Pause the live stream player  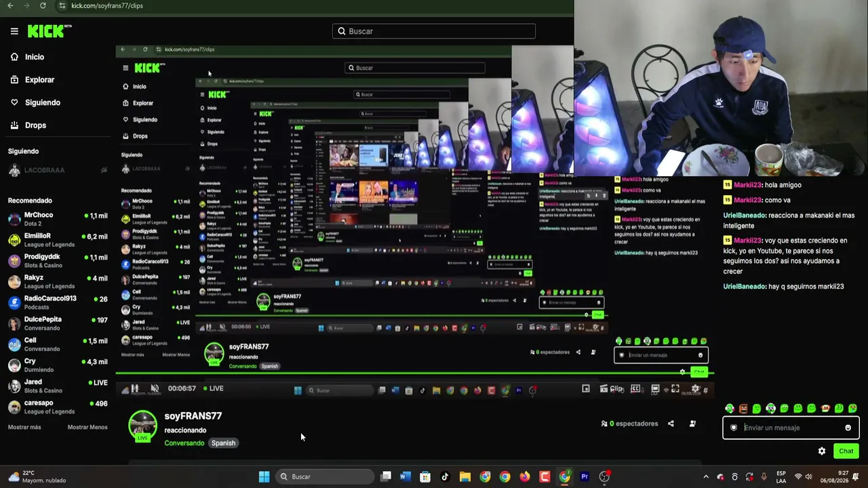click(x=135, y=388)
